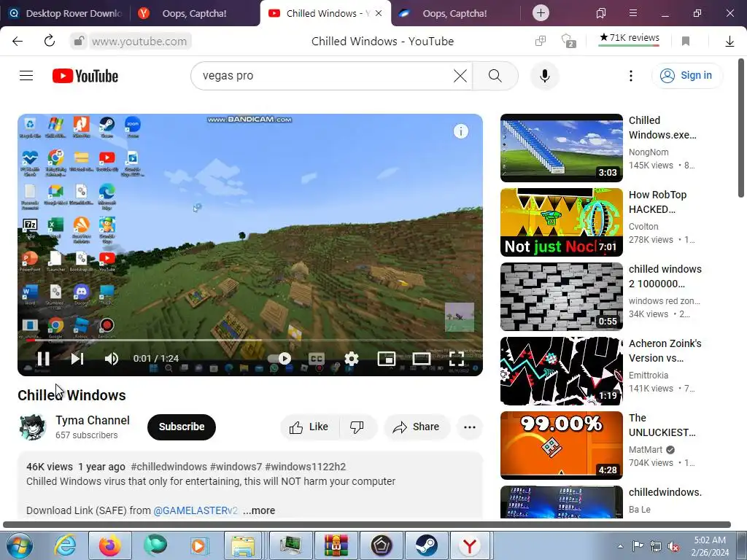Open the @GAMELASTERv2 channel link

196,510
